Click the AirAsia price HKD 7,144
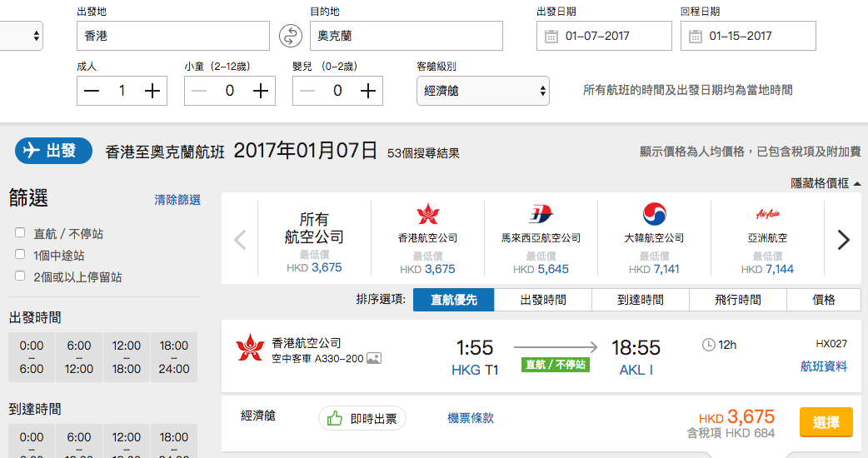Screen dimensions: 868x458 (767, 269)
